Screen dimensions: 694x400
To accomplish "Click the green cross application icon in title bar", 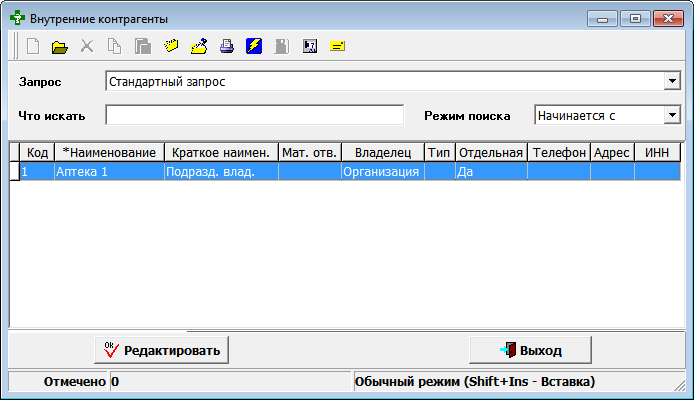I will [17, 18].
